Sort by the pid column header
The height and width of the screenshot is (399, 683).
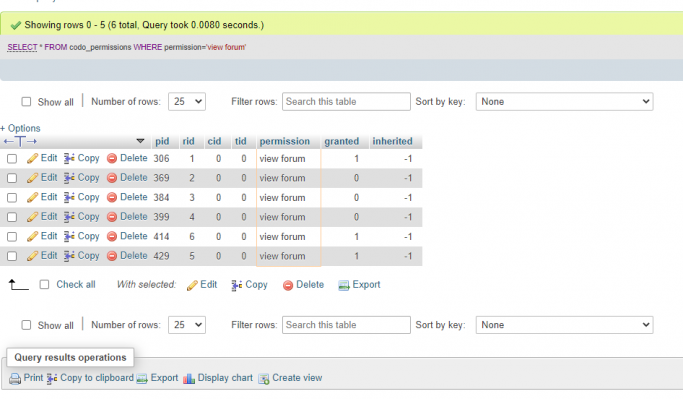(x=162, y=141)
